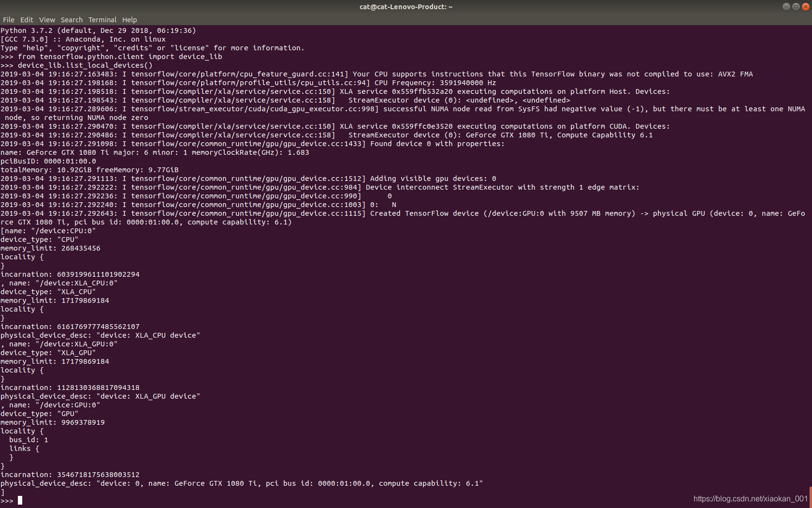Click the 'physical_device_desc: "device: XLA_GPU device"' line

click(x=101, y=396)
